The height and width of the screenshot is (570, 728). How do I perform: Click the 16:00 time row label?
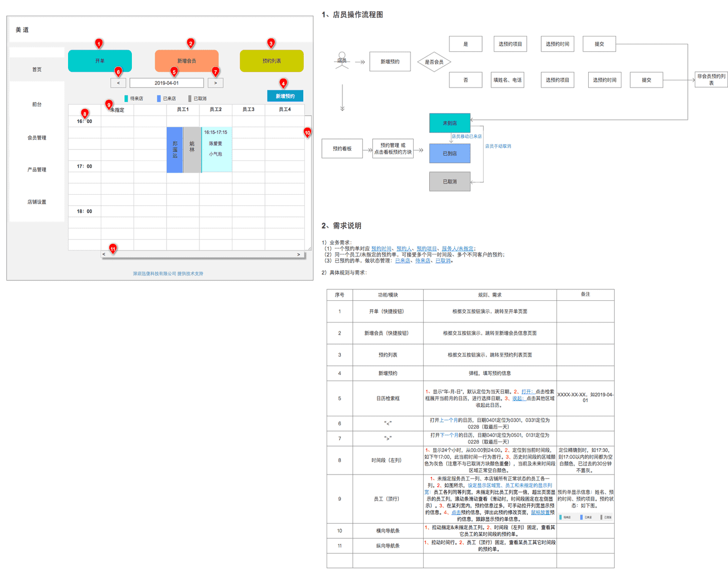coord(84,121)
